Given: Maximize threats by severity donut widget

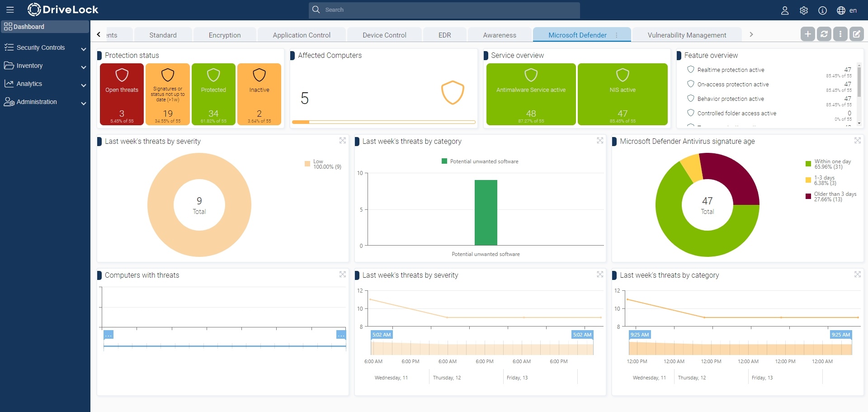Looking at the screenshot, I should point(343,141).
